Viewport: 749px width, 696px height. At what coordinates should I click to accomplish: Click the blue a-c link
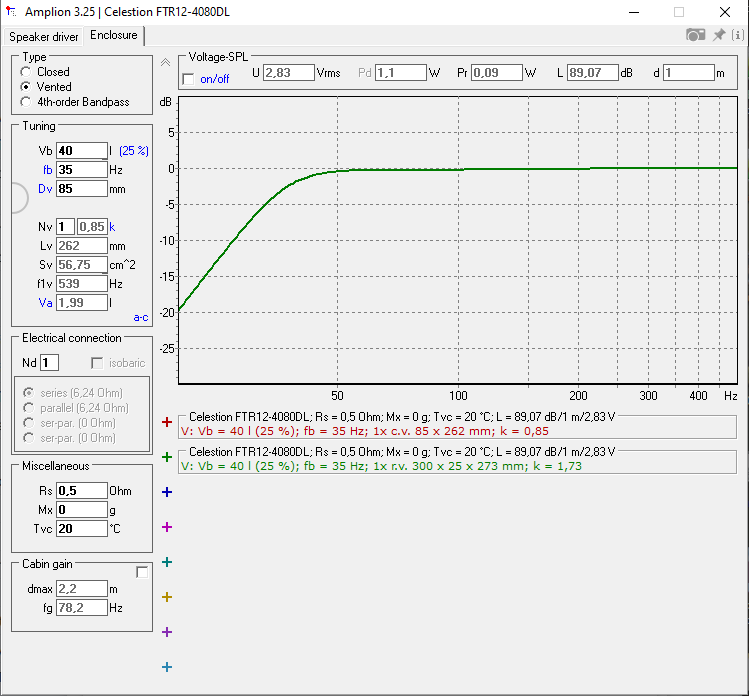(x=140, y=317)
